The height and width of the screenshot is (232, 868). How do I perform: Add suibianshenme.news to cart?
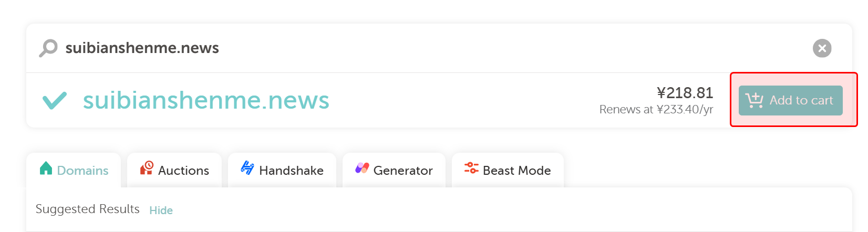[790, 100]
